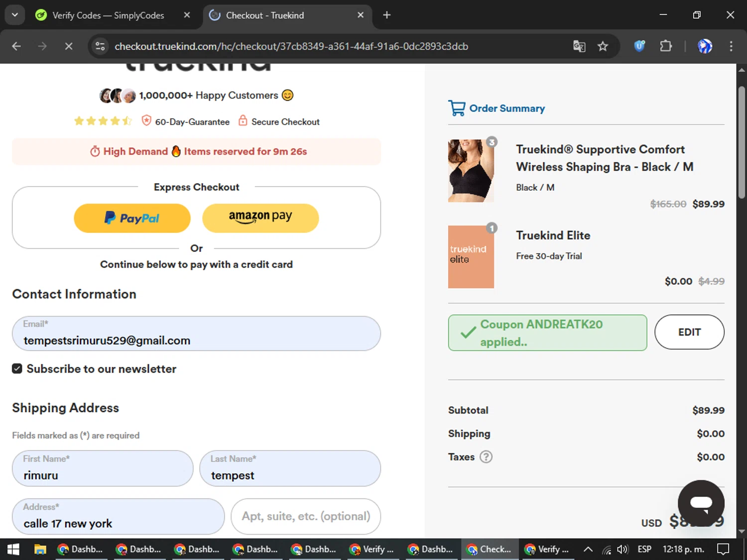
Task: Click the First Name field
Action: [x=103, y=468]
